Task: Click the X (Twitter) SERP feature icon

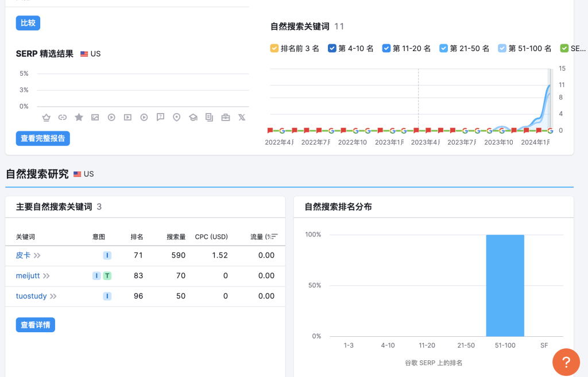Action: (x=242, y=117)
